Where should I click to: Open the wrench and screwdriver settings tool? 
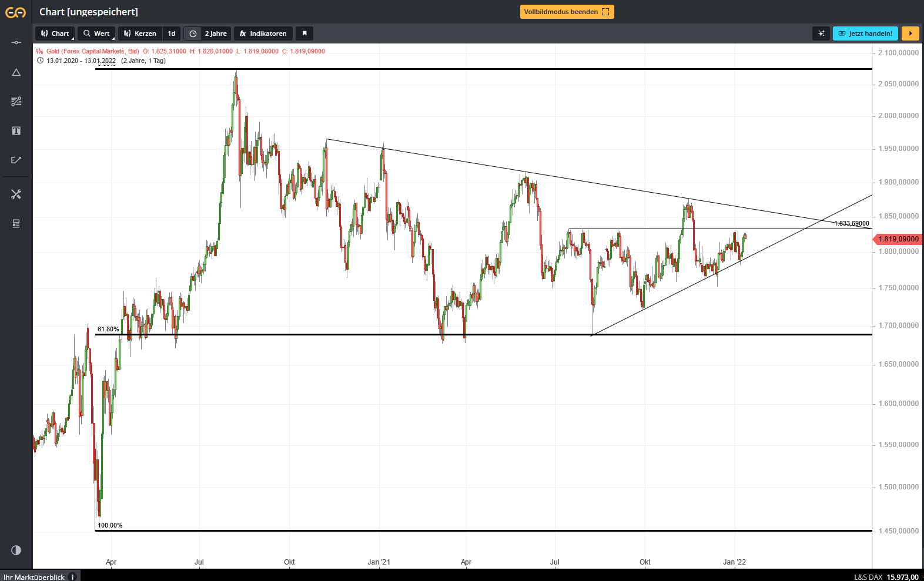click(x=16, y=194)
